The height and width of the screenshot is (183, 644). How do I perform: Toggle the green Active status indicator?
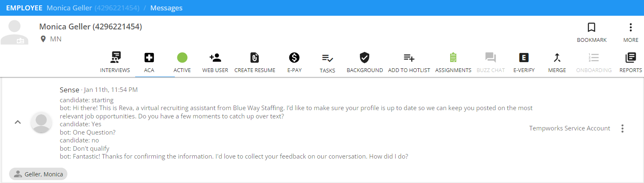click(182, 58)
